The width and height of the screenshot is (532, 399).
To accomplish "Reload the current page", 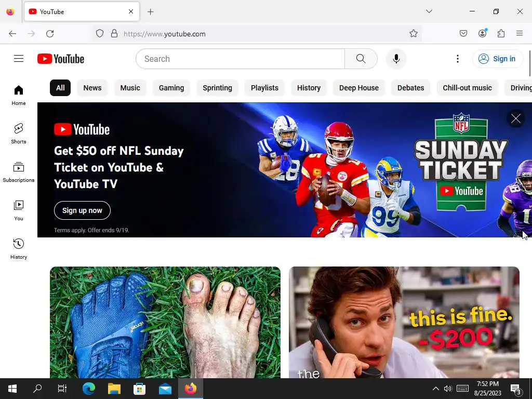I will (50, 34).
